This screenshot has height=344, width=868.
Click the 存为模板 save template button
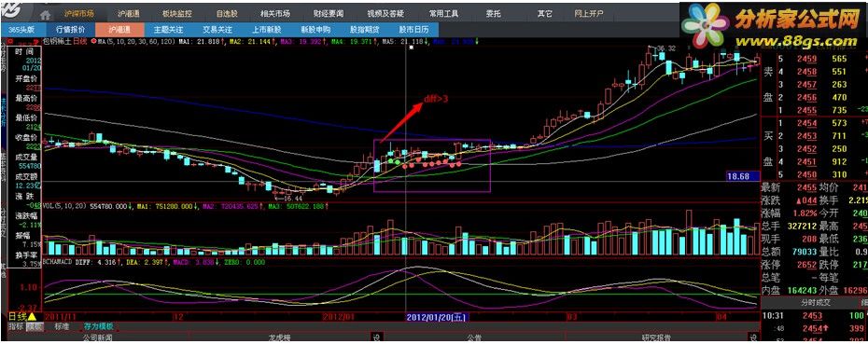click(98, 327)
